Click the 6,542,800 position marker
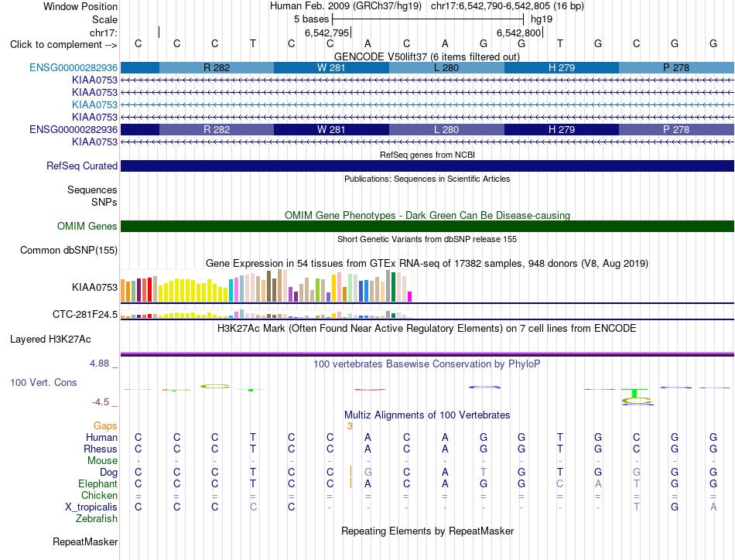The image size is (735, 560). point(518,32)
